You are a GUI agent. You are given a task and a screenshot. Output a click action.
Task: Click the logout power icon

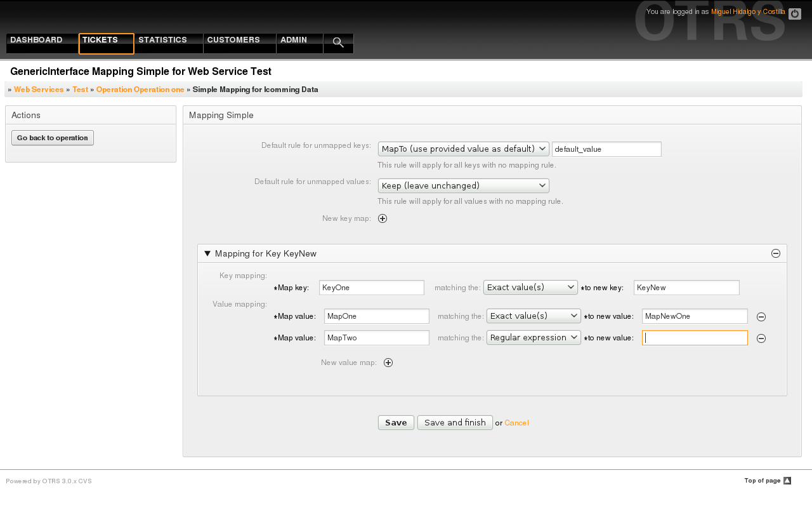coord(794,13)
